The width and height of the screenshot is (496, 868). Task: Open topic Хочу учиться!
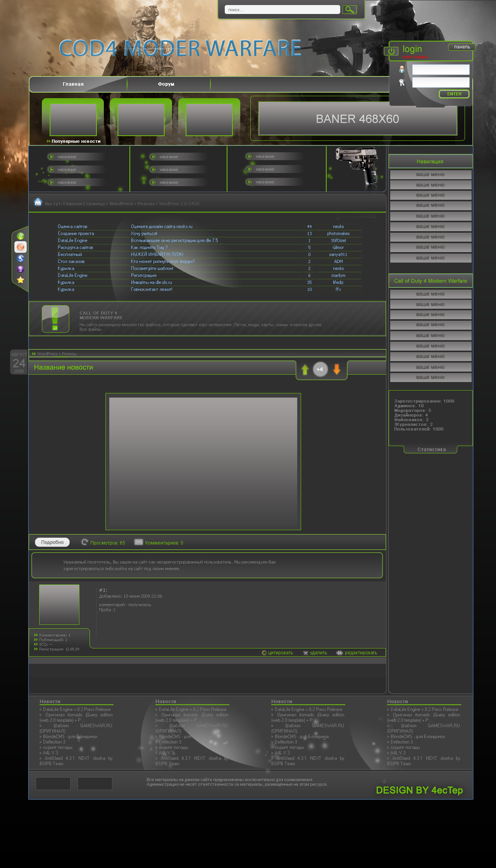(x=144, y=233)
